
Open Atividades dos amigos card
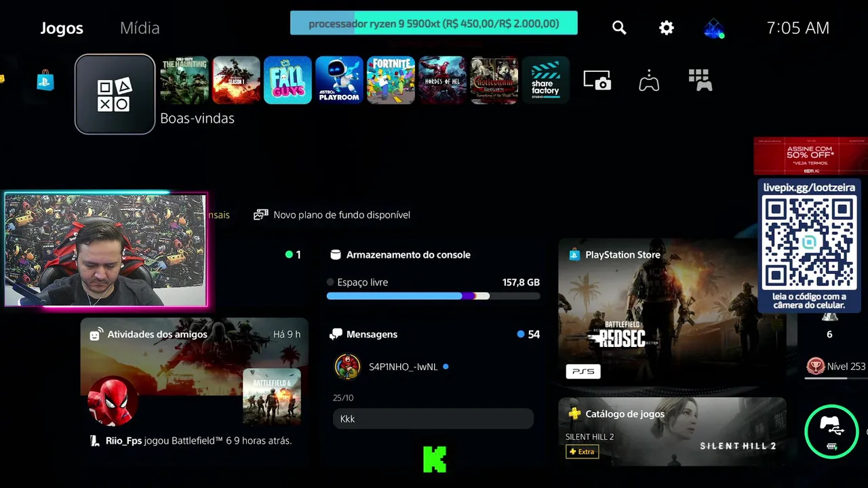click(x=194, y=385)
